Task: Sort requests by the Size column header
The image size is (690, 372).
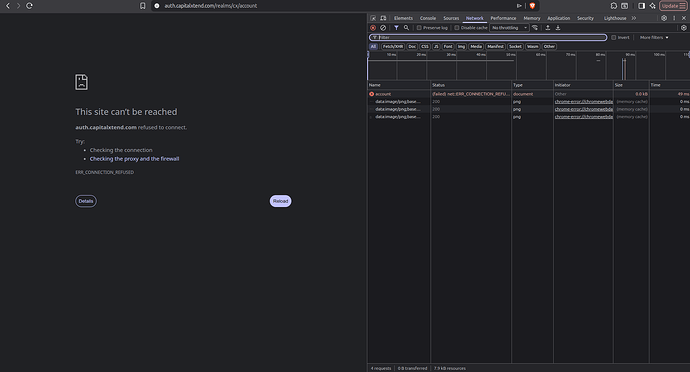Action: click(631, 85)
